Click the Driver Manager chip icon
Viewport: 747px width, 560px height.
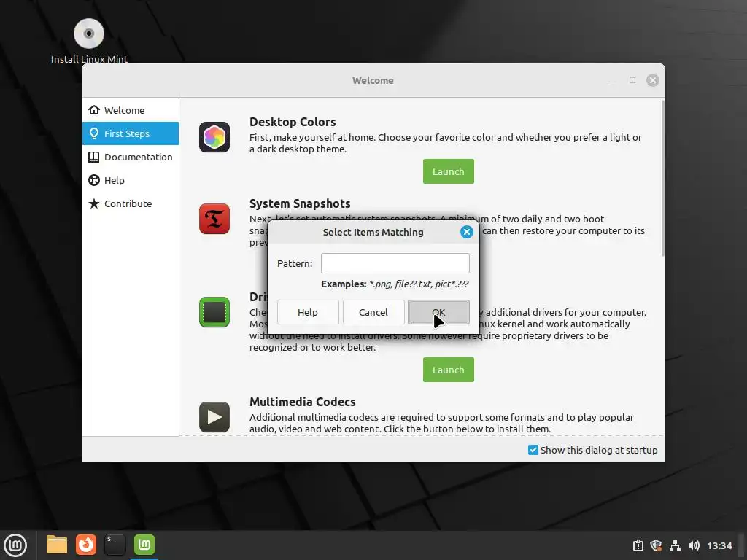coord(214,312)
